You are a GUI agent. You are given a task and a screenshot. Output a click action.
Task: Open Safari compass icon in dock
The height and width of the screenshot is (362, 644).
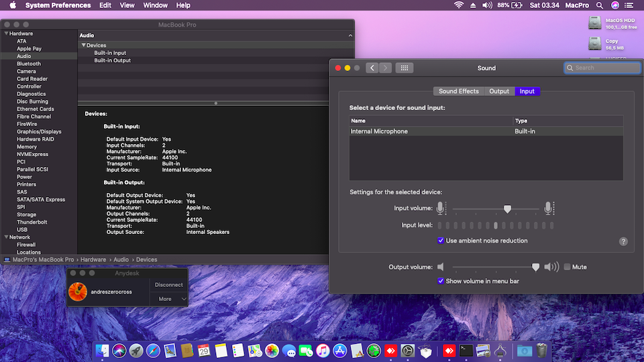(153, 351)
